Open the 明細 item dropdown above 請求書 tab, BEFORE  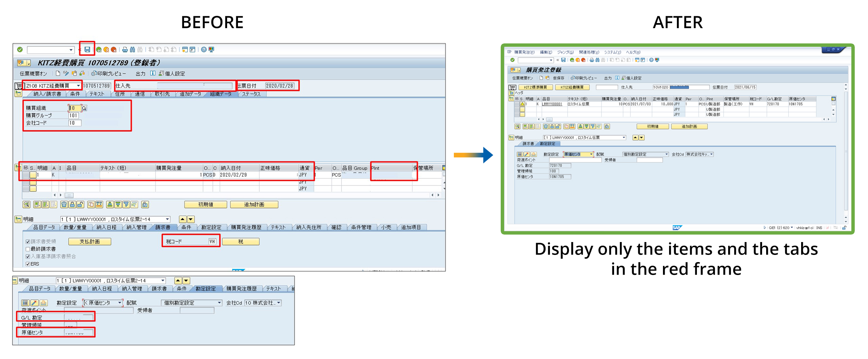point(167,219)
